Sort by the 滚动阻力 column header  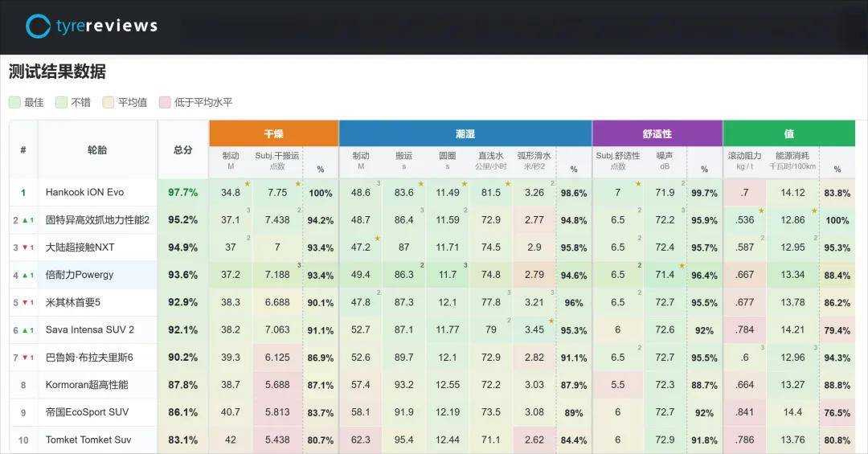coord(744,162)
